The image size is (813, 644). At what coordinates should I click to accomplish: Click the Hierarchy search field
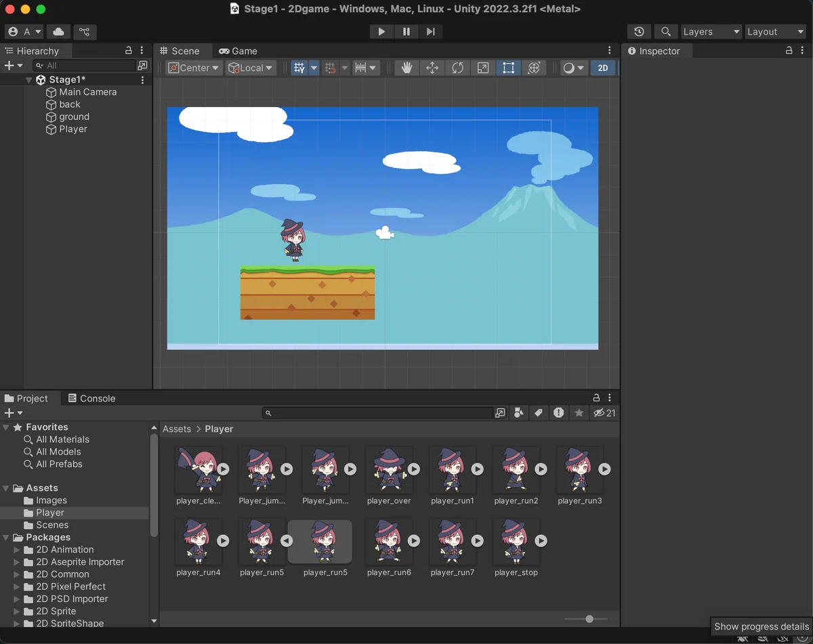84,66
